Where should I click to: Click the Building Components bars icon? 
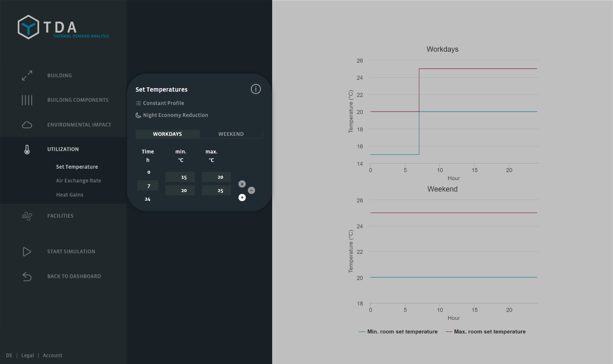(x=27, y=100)
